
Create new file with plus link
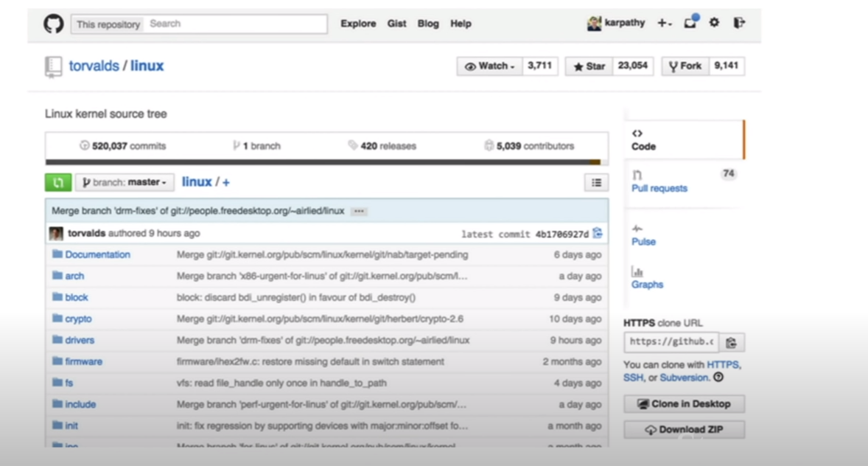[226, 182]
